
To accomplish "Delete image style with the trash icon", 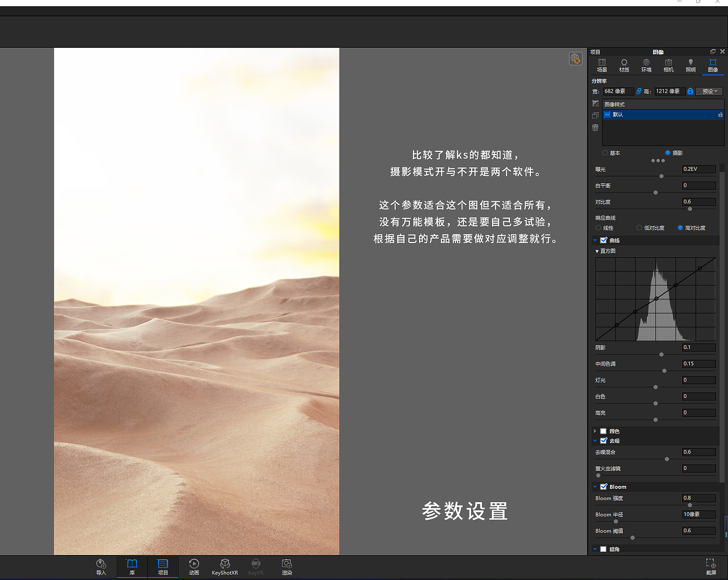I will coord(595,128).
